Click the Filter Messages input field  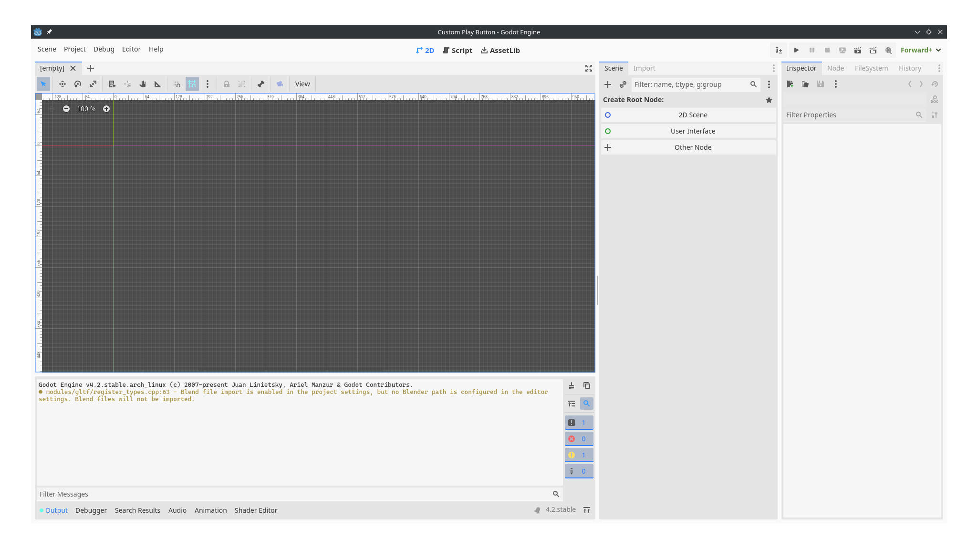point(293,494)
